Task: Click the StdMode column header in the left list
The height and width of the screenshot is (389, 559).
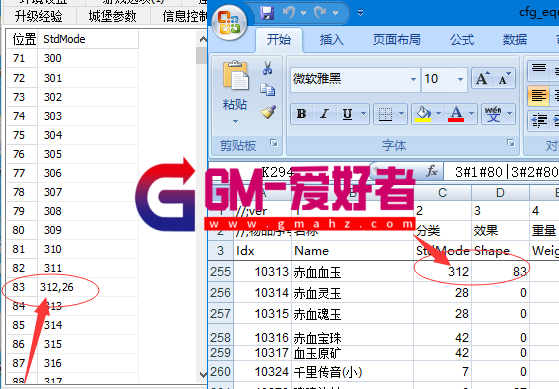Action: click(88, 39)
